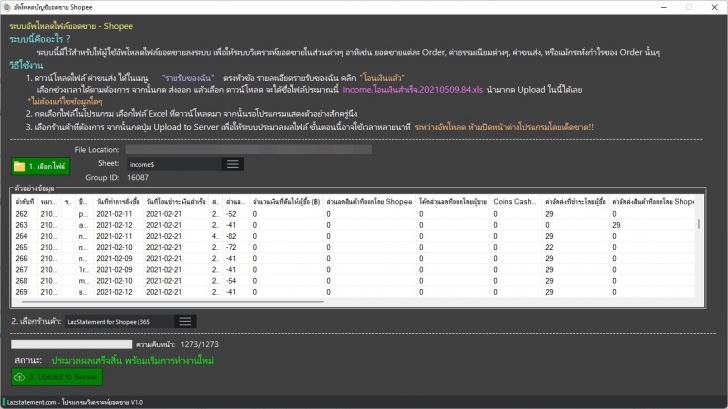
Task: Click the File Location path field
Action: (248, 149)
